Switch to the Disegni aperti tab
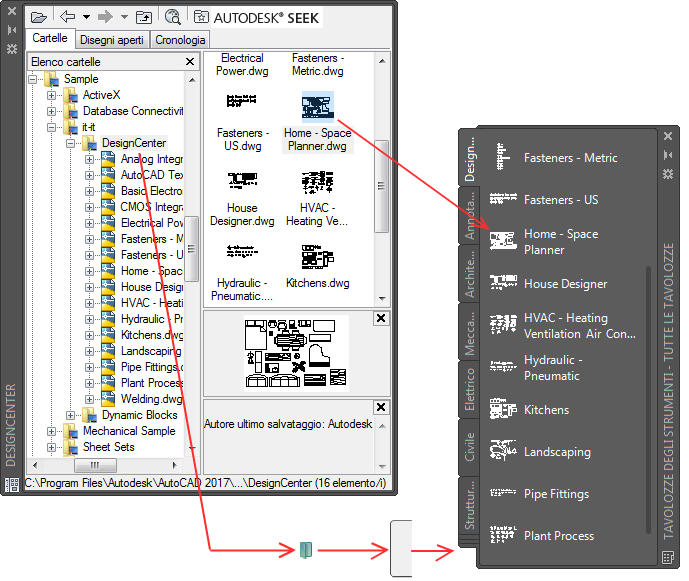 pyautogui.click(x=112, y=40)
